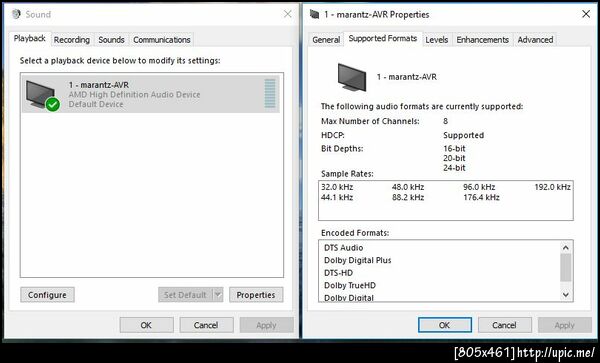
Task: Click the Properties button in Sound window
Action: point(256,295)
